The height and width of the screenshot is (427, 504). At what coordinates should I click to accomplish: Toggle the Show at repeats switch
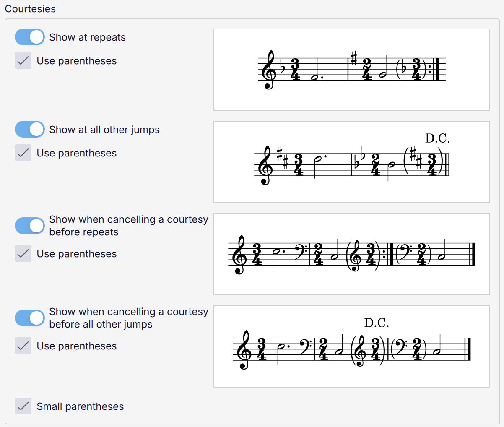29,37
